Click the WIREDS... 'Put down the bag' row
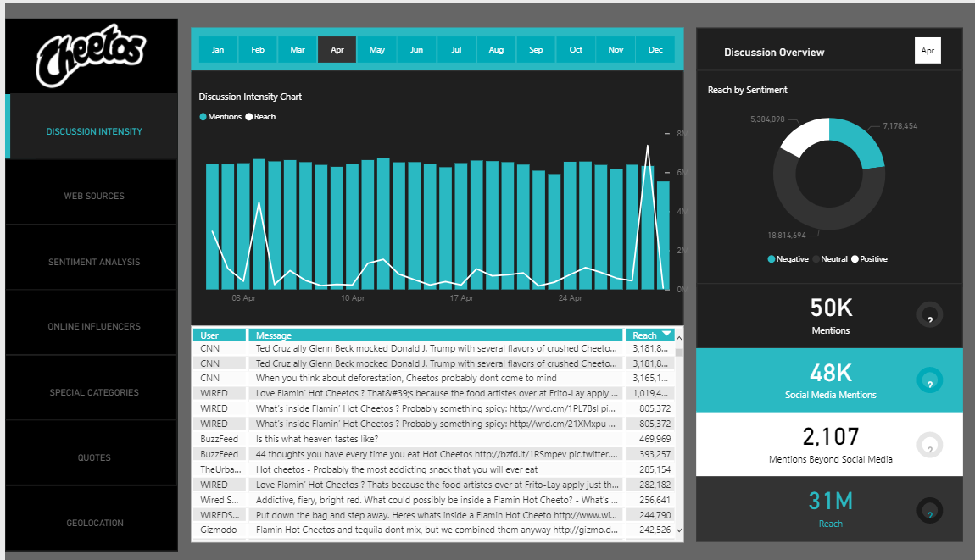 coord(434,515)
